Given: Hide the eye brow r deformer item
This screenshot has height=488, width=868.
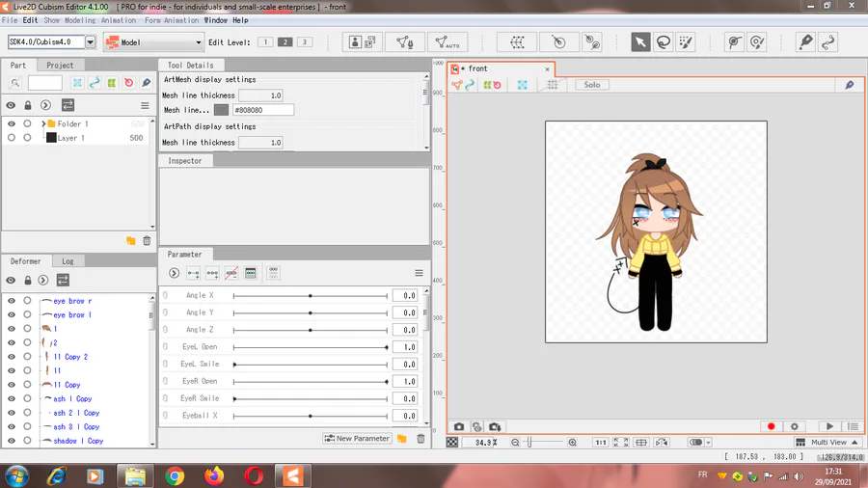Looking at the screenshot, I should [x=11, y=301].
